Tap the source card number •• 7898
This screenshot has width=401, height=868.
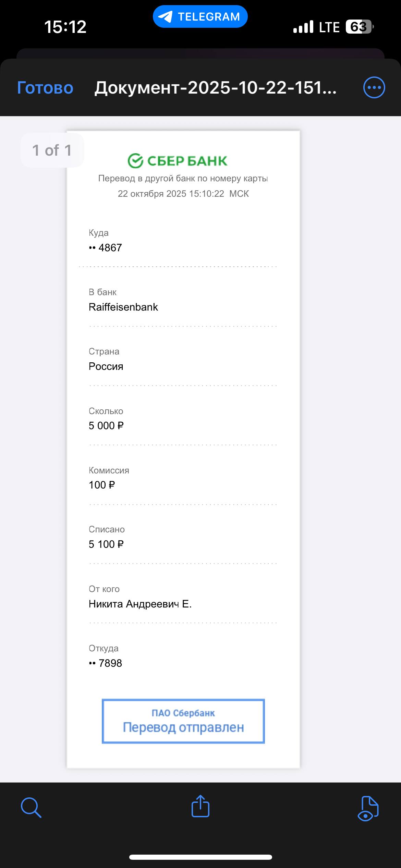click(106, 663)
